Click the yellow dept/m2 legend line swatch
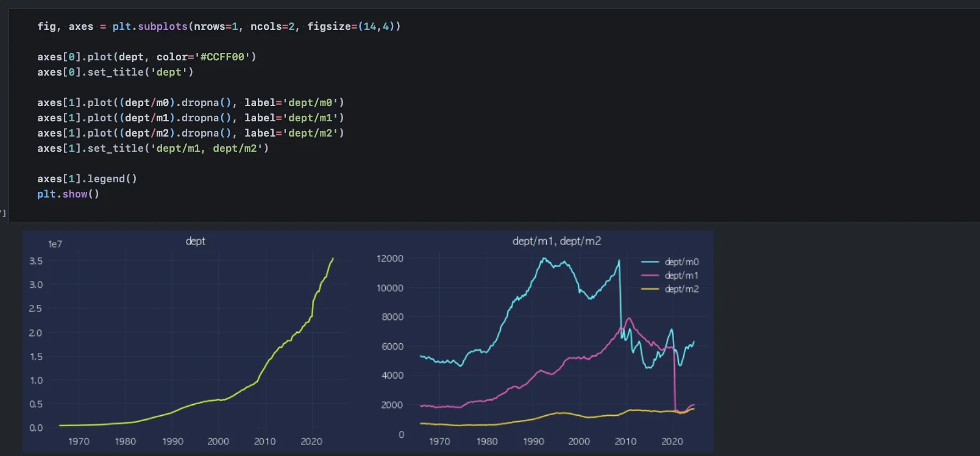 point(650,289)
